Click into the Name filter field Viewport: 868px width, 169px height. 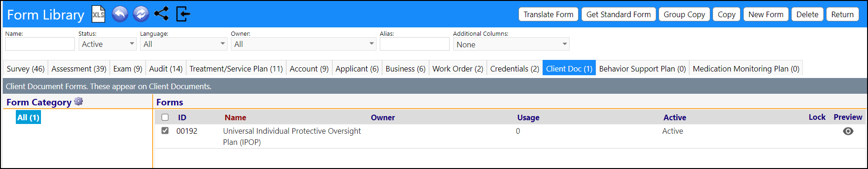click(40, 44)
